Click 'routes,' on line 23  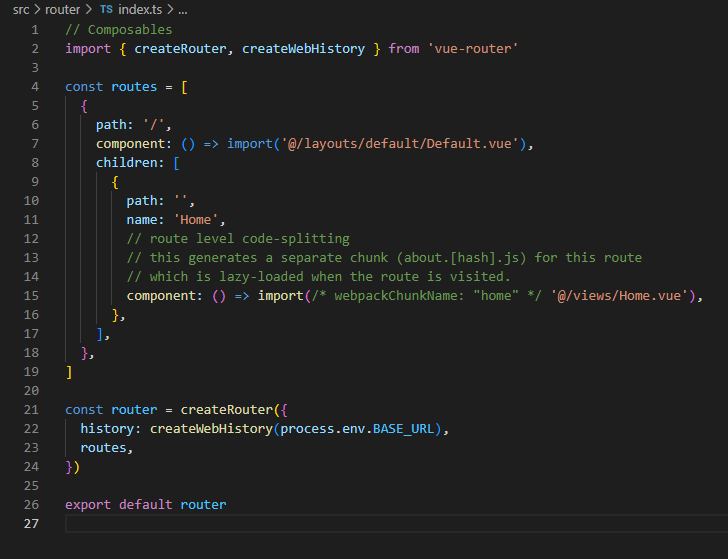[107, 448]
